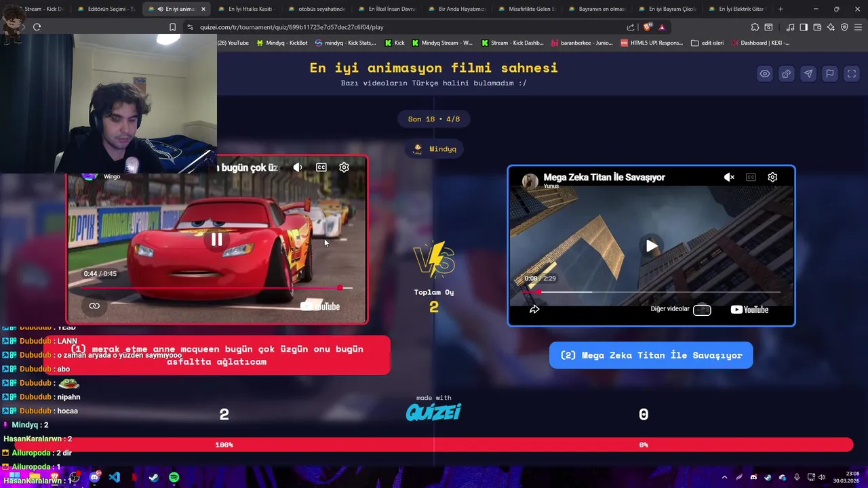Play the Mega Zeka Titan video
The width and height of the screenshot is (868, 488).
[651, 246]
